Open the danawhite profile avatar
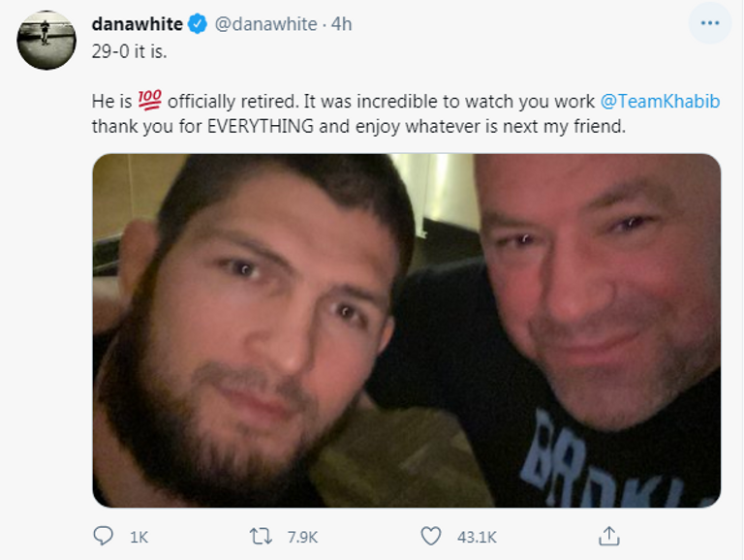744x560 pixels. click(46, 40)
